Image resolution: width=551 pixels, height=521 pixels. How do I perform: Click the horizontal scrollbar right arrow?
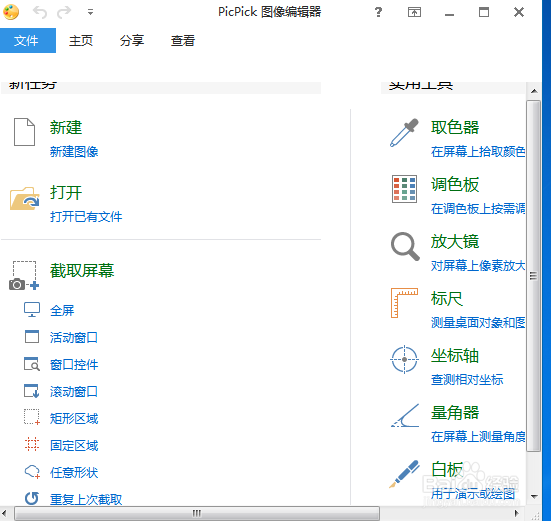click(517, 514)
